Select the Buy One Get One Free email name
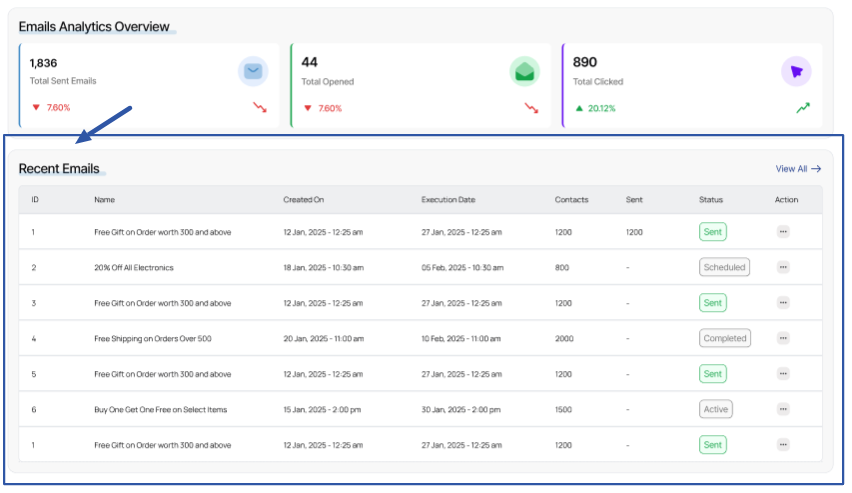The height and width of the screenshot is (493, 852). (x=162, y=409)
